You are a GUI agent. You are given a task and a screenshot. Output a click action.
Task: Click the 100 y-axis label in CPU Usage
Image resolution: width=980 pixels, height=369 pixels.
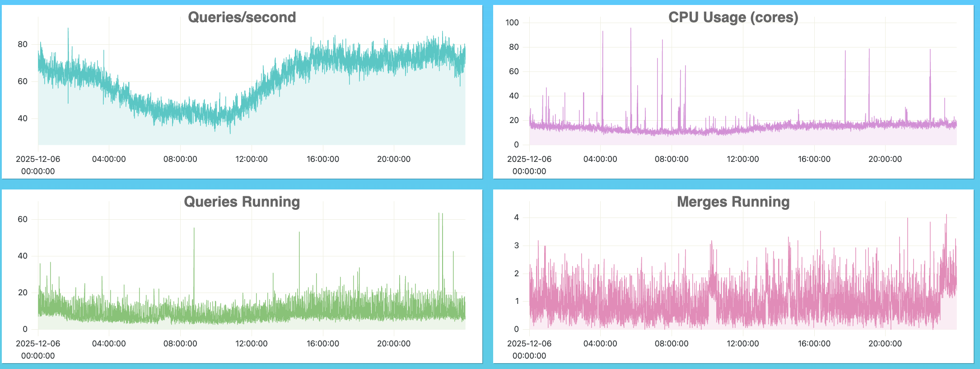pos(512,23)
